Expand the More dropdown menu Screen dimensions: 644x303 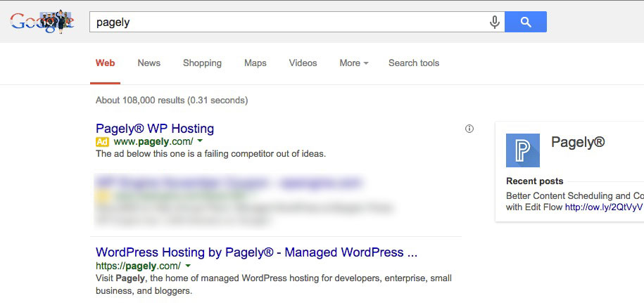353,63
